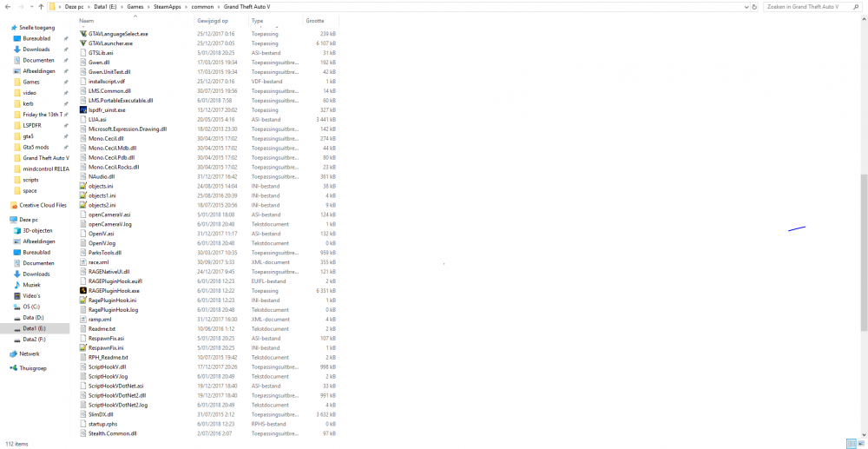Select the file named startup.rphs
Screen dimensions: 868x449
coord(103,424)
